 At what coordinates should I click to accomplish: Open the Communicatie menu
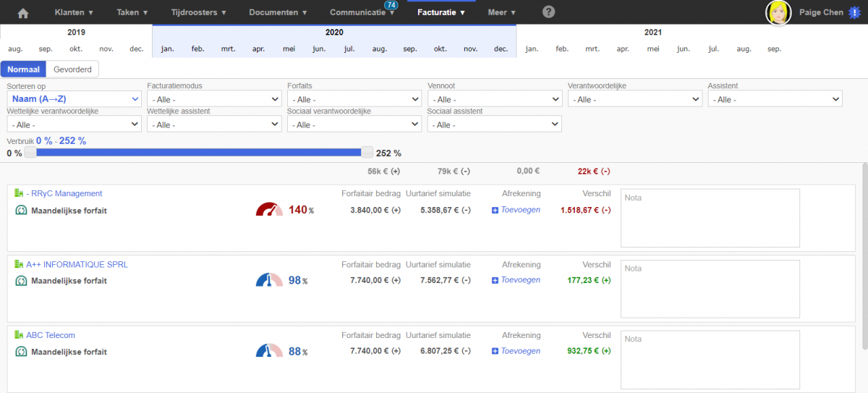click(x=362, y=12)
